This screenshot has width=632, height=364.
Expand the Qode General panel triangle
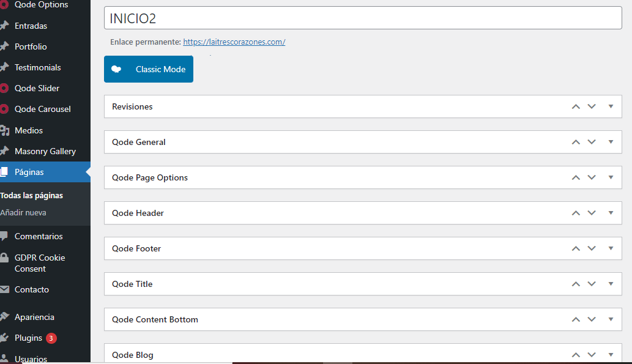click(611, 142)
